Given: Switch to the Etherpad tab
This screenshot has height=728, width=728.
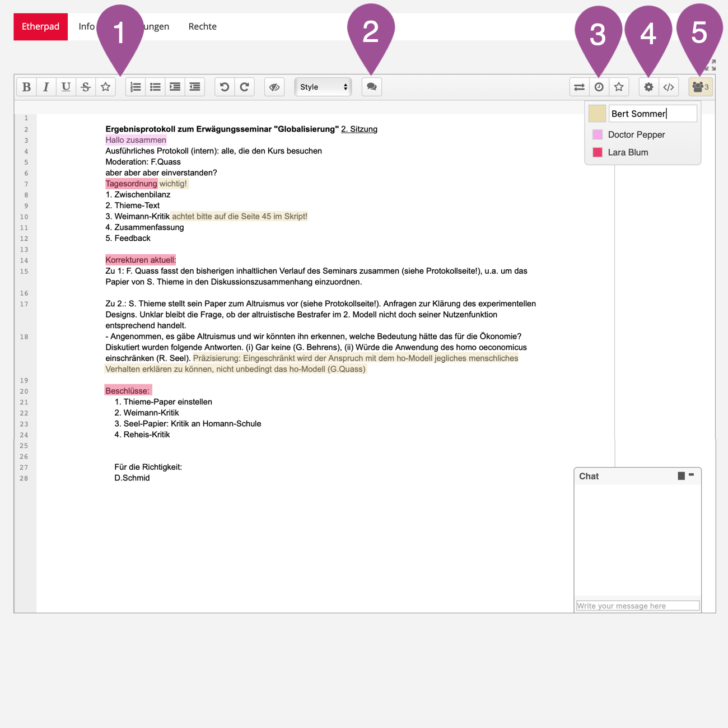Looking at the screenshot, I should pyautogui.click(x=40, y=26).
